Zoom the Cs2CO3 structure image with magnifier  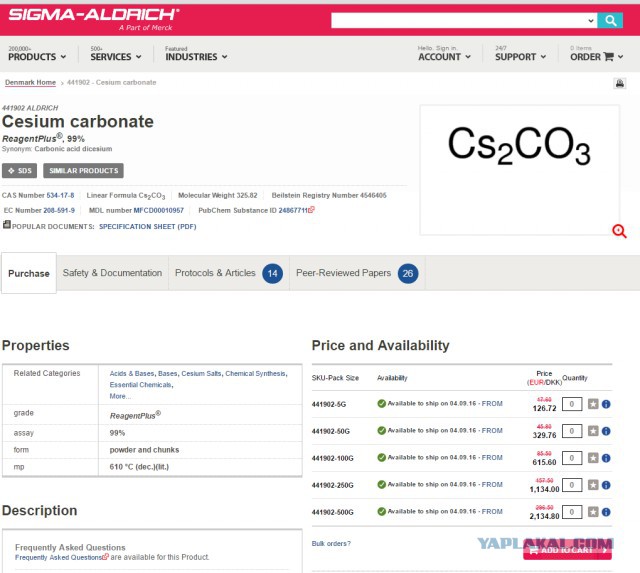point(619,231)
